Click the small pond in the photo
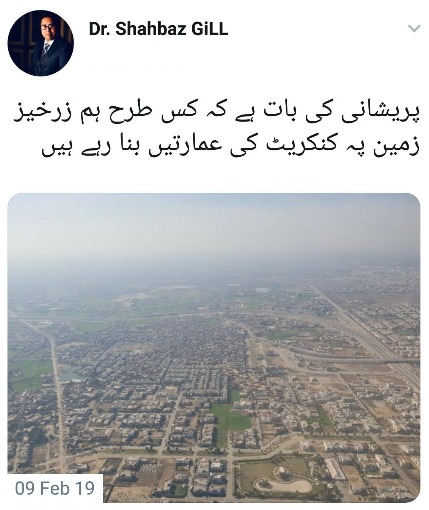Viewport: 429px width, 510px height. click(72, 373)
